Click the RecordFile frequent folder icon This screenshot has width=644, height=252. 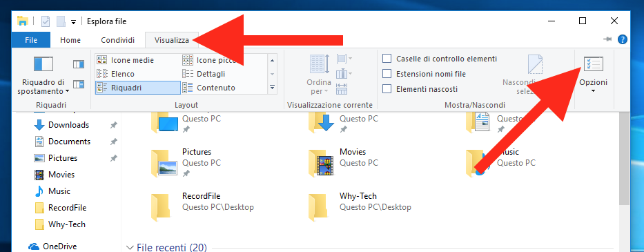[161, 207]
